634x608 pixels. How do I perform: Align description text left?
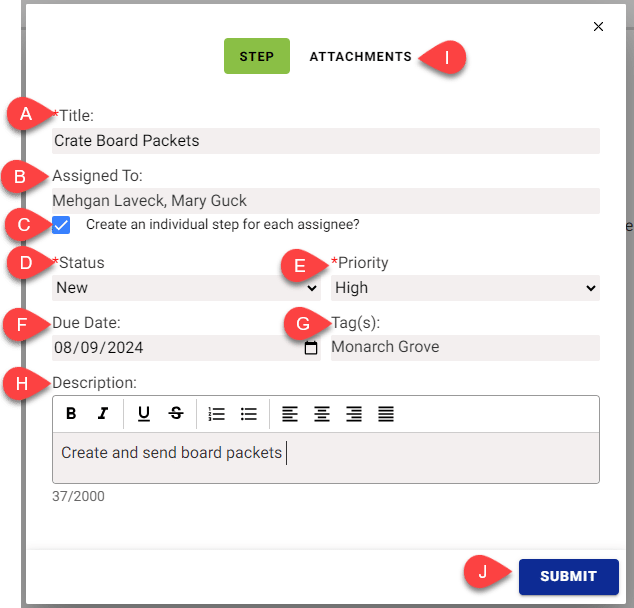(290, 414)
